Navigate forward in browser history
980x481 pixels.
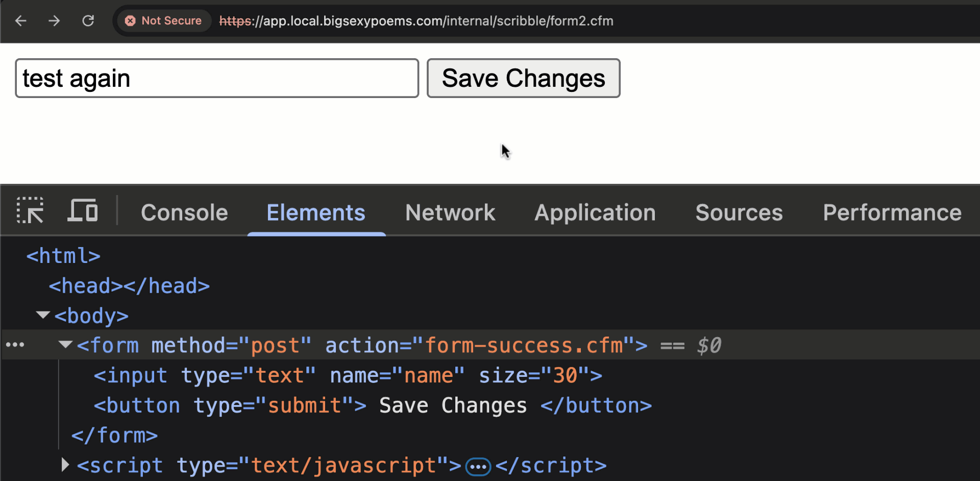coord(54,20)
